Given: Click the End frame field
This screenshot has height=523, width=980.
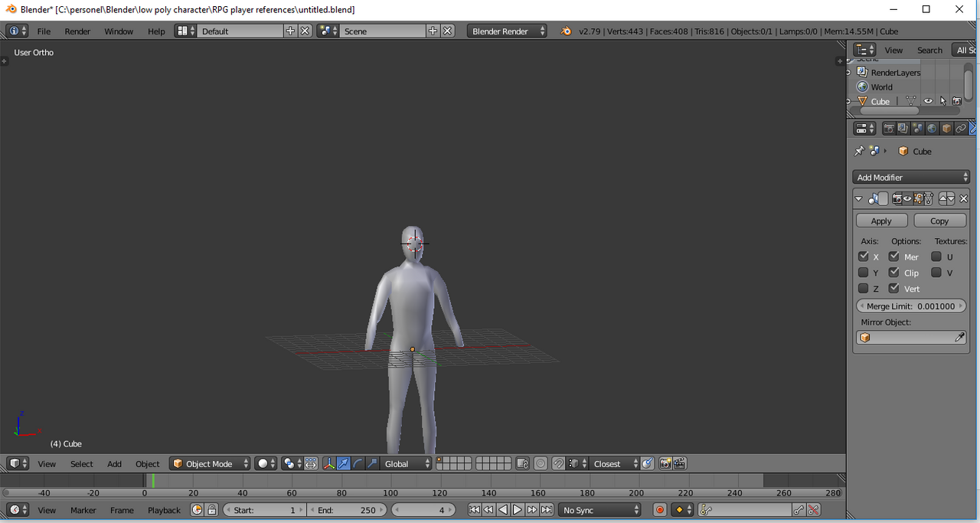Looking at the screenshot, I should point(348,510).
